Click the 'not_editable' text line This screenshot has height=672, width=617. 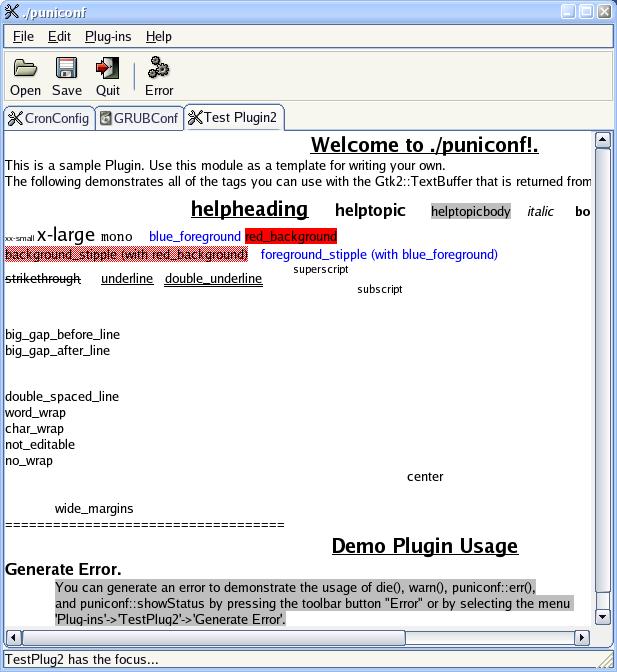(40, 444)
